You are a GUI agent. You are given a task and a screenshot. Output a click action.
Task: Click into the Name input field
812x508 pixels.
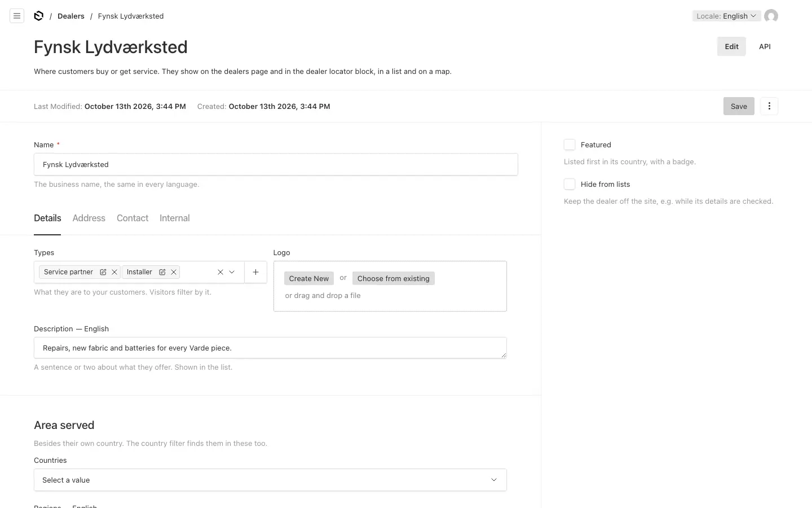click(x=276, y=164)
